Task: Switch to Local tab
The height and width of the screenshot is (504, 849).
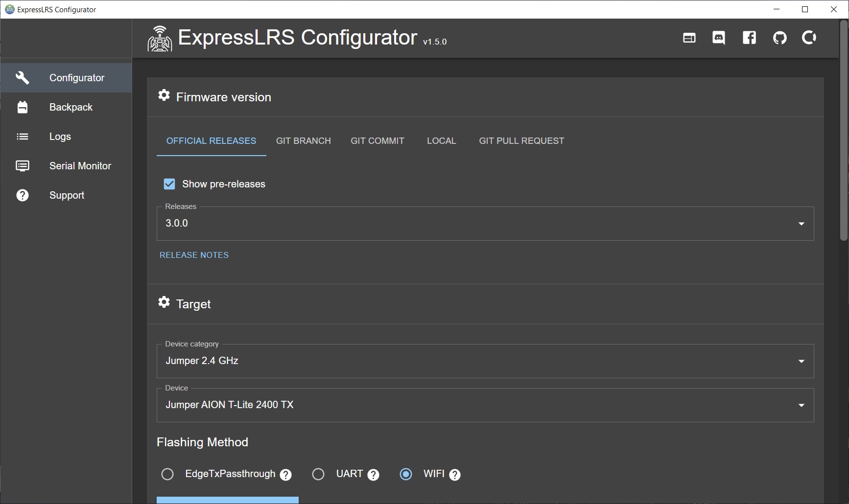Action: 441,141
